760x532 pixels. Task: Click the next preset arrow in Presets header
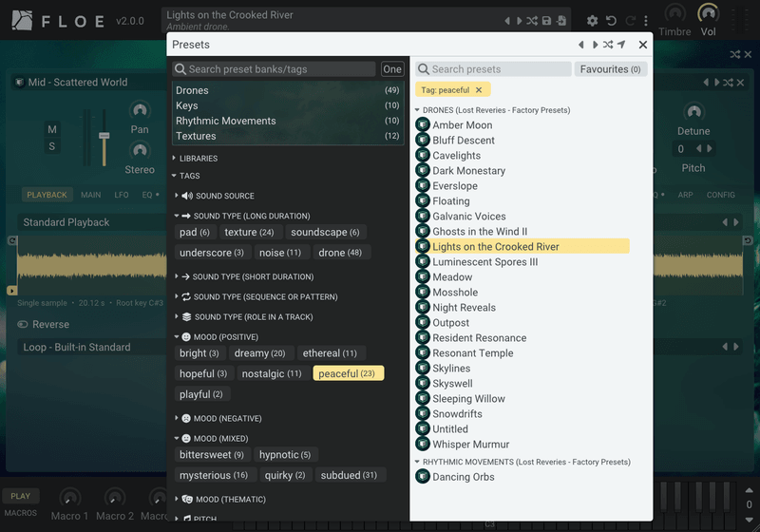[x=595, y=45]
